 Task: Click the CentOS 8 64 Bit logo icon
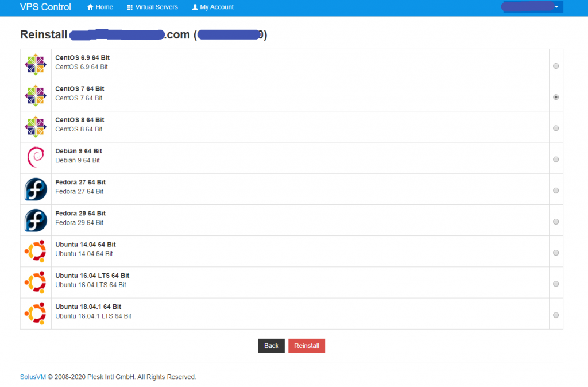36,127
